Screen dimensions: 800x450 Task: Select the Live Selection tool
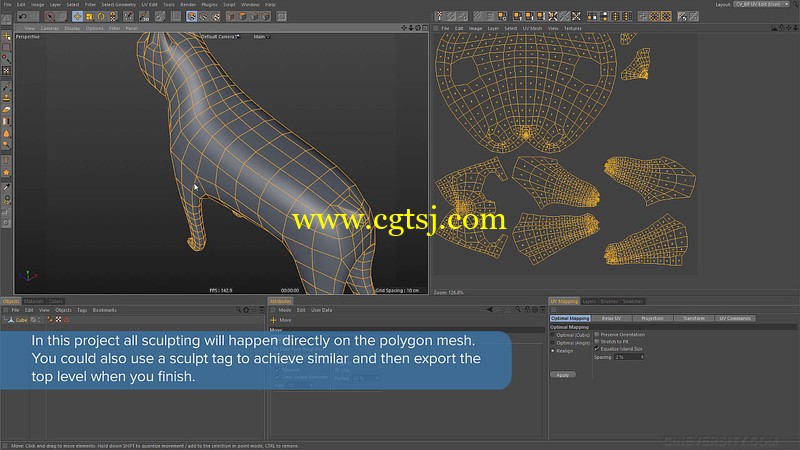pyautogui.click(x=49, y=17)
